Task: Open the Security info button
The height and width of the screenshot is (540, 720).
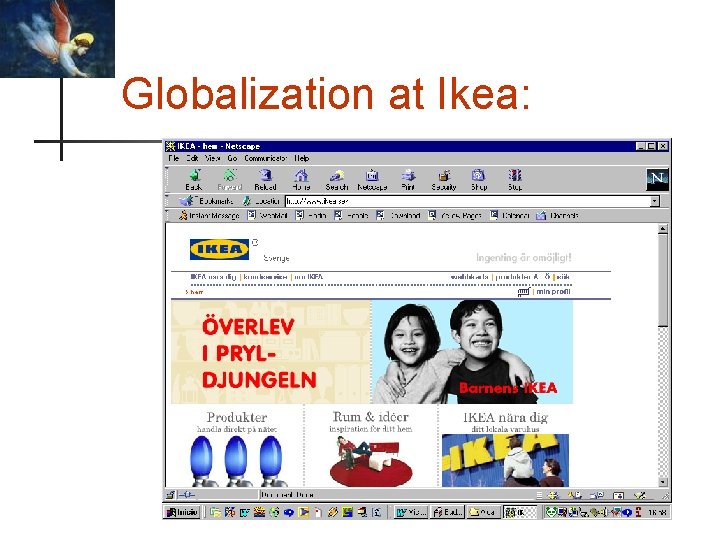Action: tap(444, 180)
